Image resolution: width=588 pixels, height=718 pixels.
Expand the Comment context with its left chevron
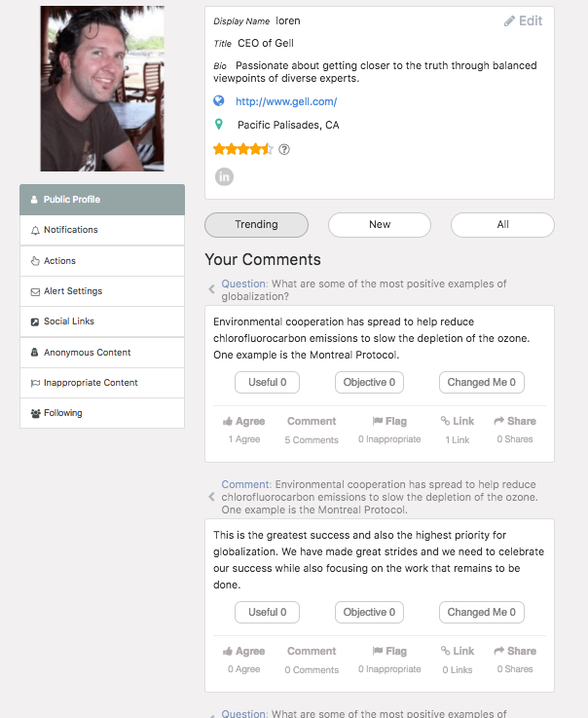212,497
